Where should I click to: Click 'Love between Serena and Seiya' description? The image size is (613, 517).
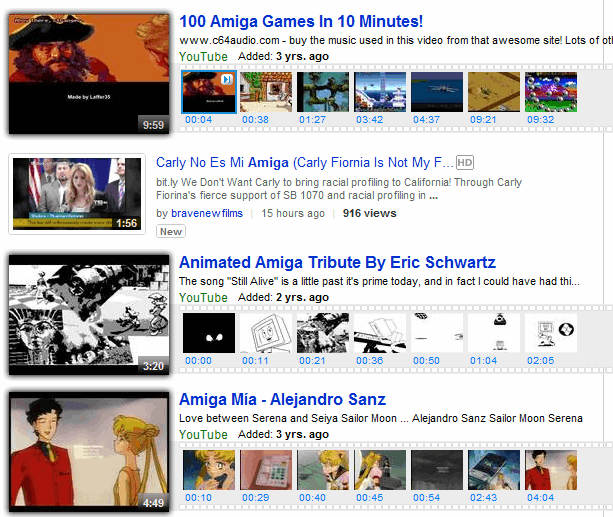tap(381, 418)
